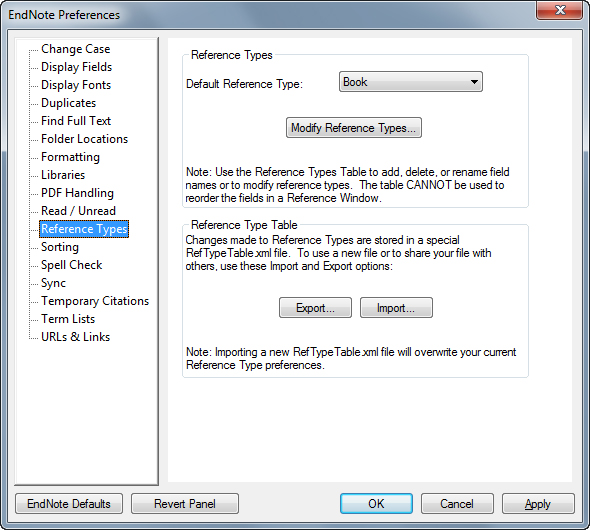Go to Display Fonts settings

pyautogui.click(x=76, y=85)
